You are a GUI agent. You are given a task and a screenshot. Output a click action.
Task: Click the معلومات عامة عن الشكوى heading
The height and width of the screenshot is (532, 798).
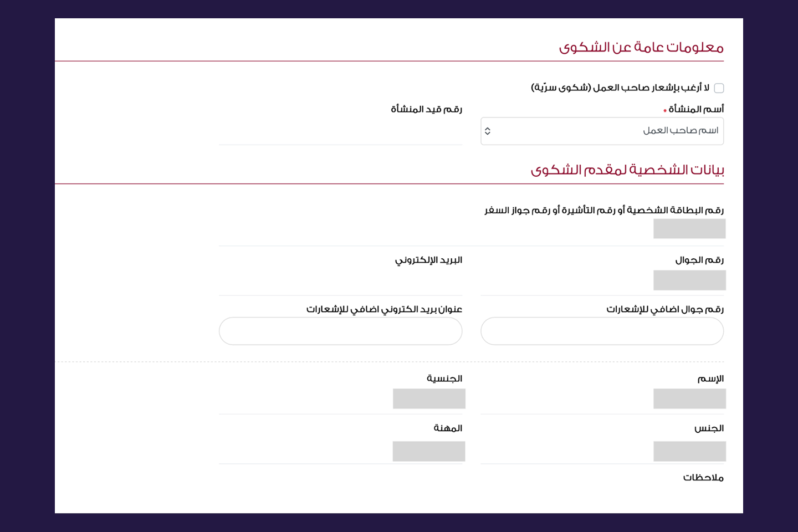pos(641,48)
